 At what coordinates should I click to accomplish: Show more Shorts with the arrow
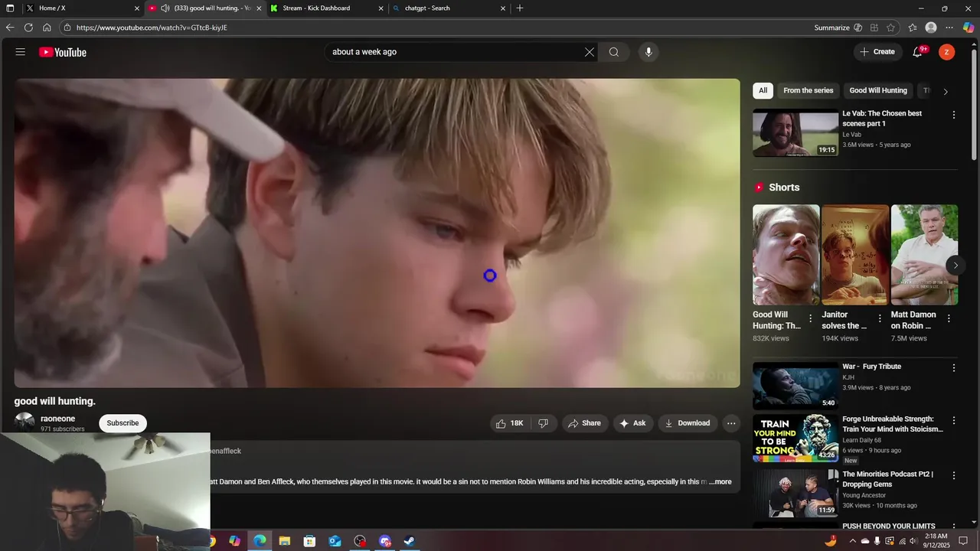[955, 266]
